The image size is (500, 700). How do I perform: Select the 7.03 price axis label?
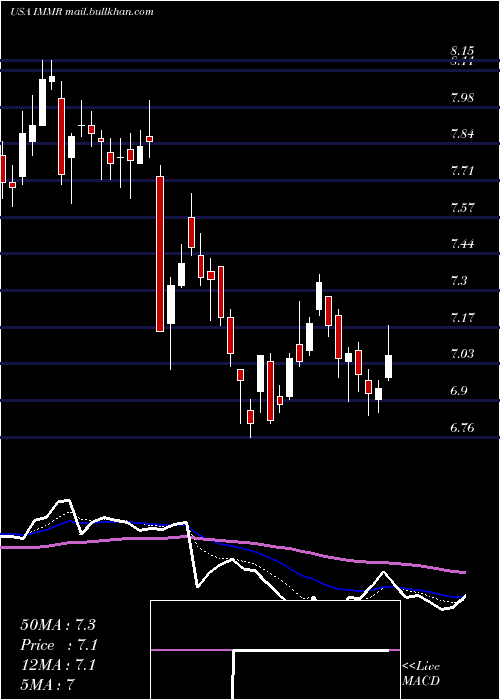pos(462,354)
